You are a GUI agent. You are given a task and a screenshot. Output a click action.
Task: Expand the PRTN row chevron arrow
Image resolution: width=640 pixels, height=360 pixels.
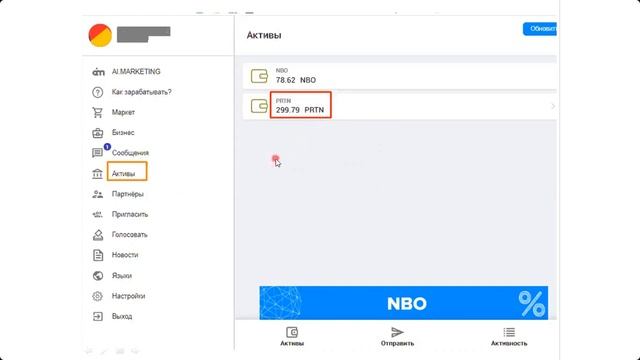coord(553,106)
